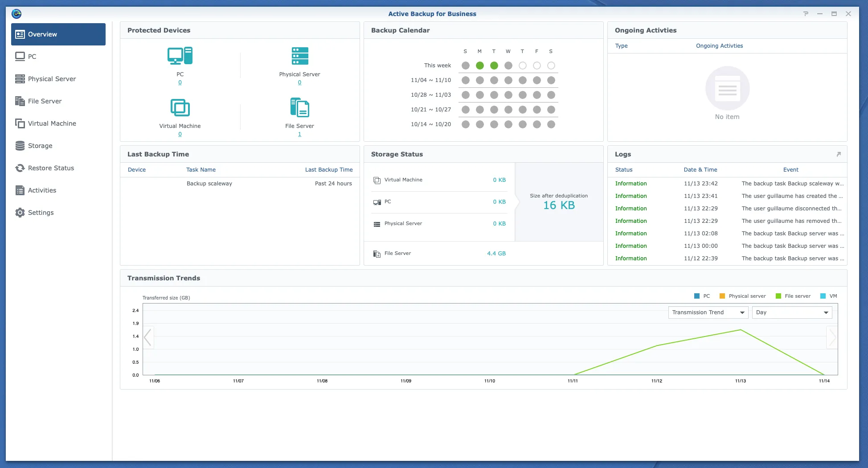
Task: Click the Active Backup app logo icon
Action: click(x=16, y=14)
